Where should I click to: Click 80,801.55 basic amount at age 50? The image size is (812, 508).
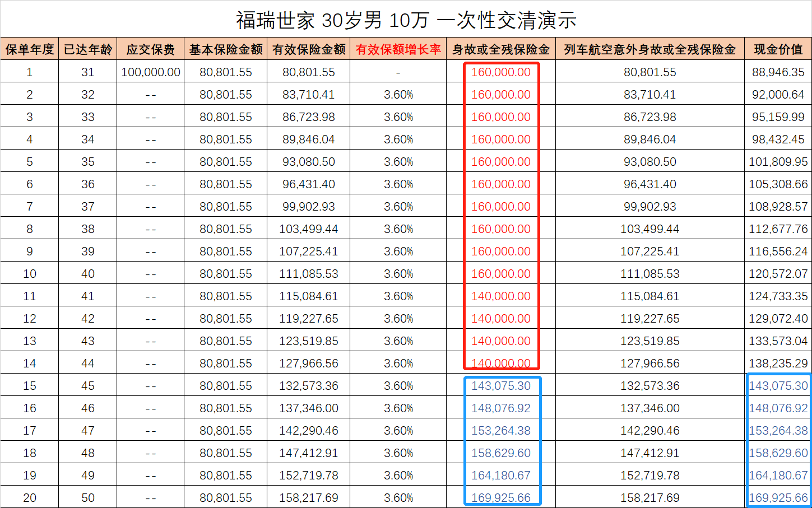point(226,498)
